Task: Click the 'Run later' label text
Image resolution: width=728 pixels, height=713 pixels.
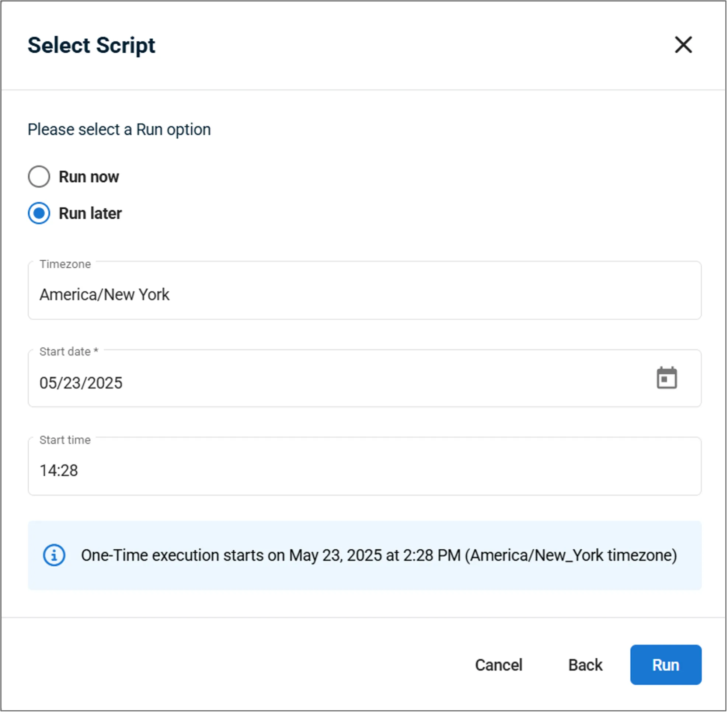Action: tap(90, 213)
